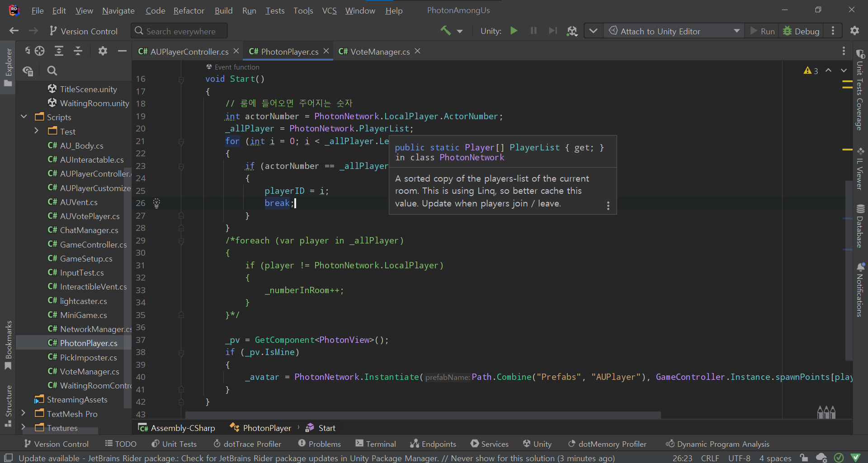Click the Explorer search magnifier icon
This screenshot has width=868, height=463.
52,71
